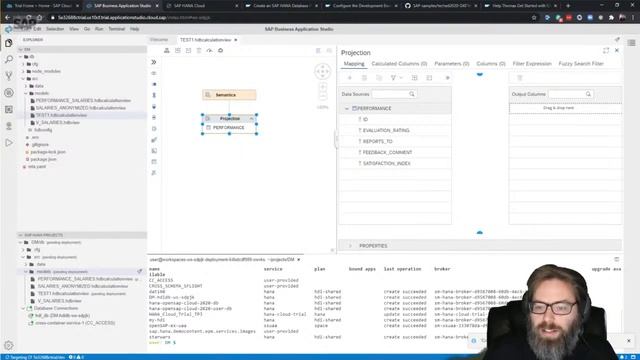
Task: Open the Help menu
Action: point(134,29)
